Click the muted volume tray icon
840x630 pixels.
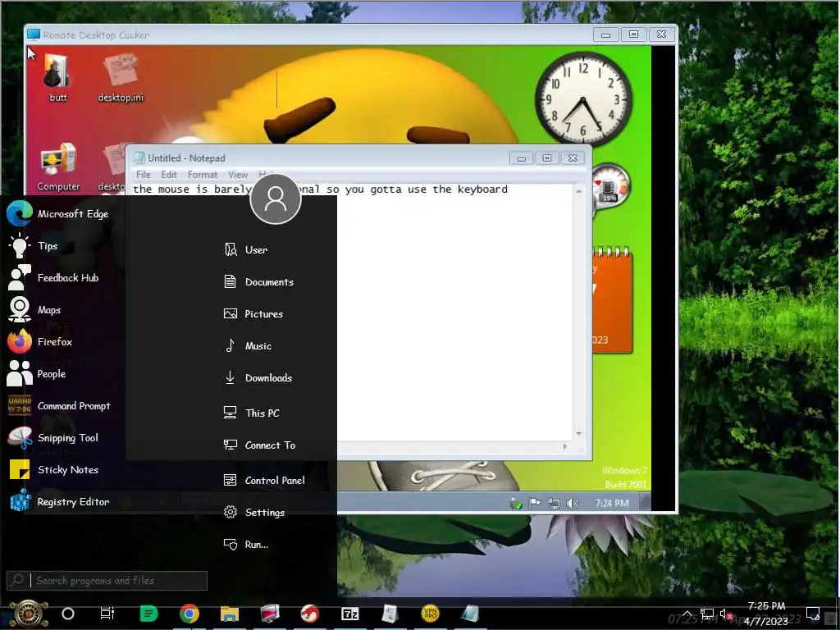[x=727, y=614]
